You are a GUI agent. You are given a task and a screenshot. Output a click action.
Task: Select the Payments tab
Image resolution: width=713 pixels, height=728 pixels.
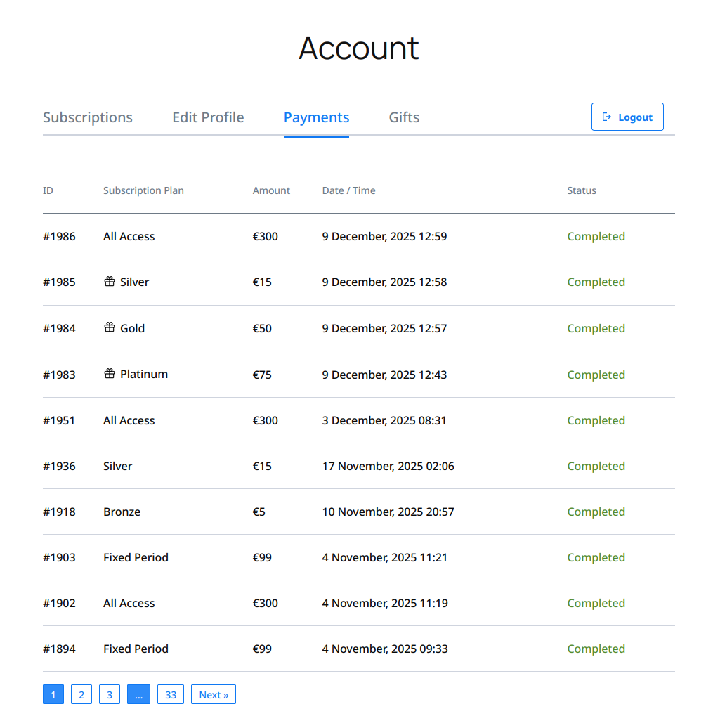(x=316, y=117)
